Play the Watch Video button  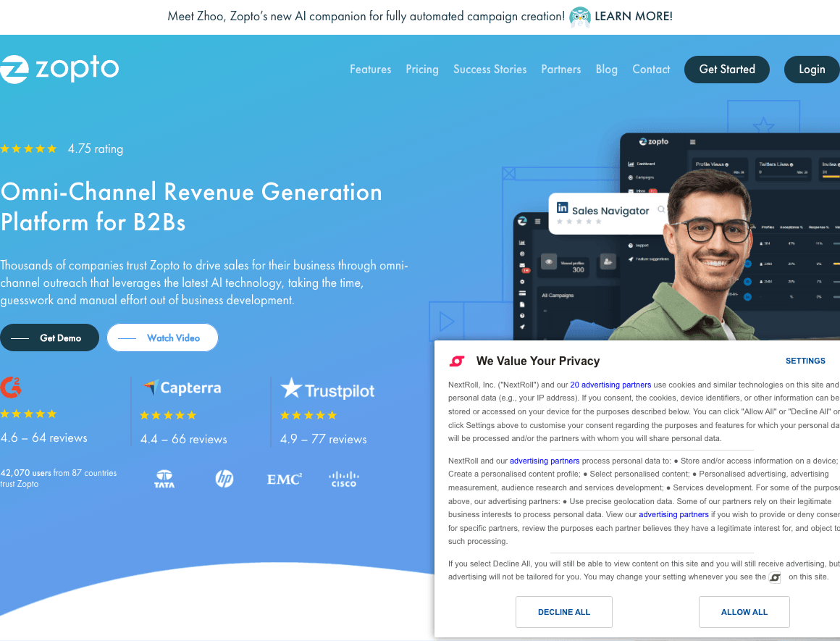click(162, 338)
